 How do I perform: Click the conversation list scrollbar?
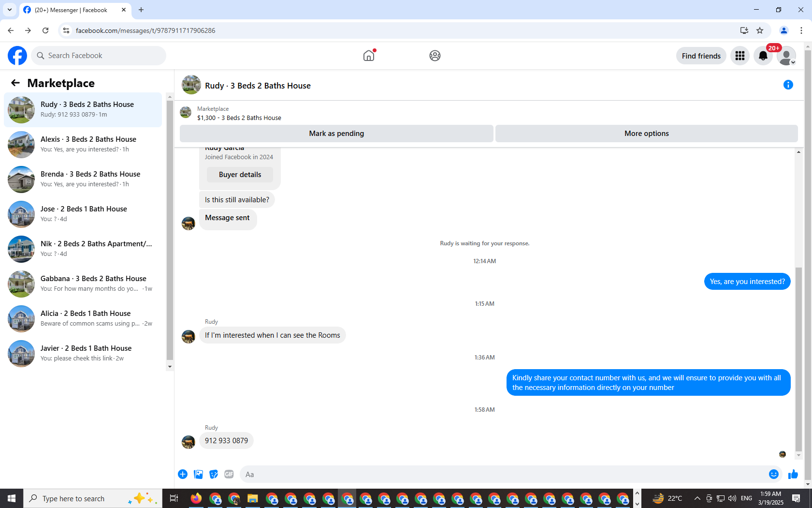click(x=170, y=230)
